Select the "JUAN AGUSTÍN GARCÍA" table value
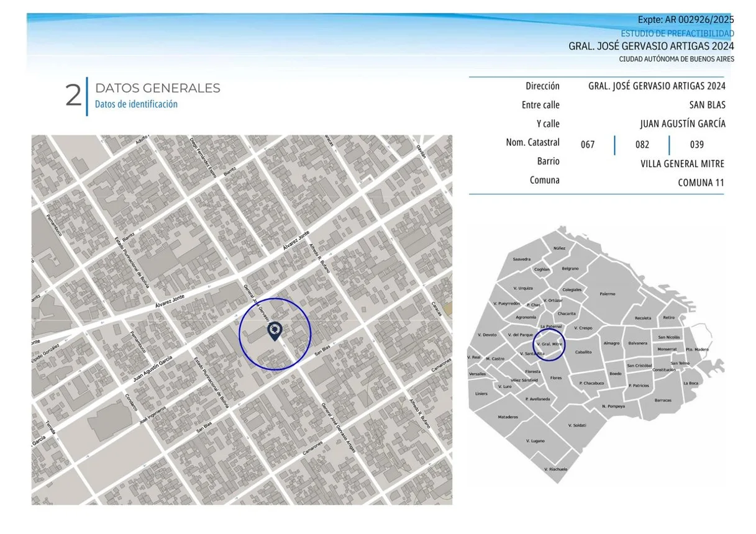Viewport: 756px width, 534px height. point(683,124)
